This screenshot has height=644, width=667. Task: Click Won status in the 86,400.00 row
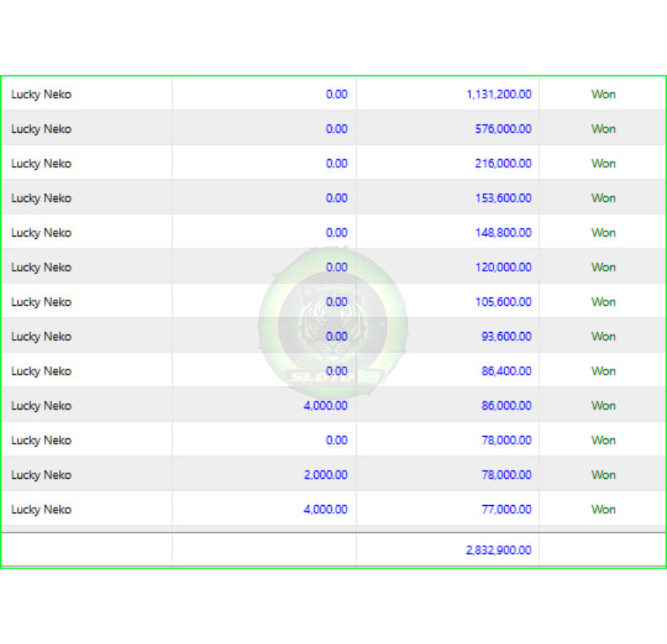pyautogui.click(x=603, y=371)
